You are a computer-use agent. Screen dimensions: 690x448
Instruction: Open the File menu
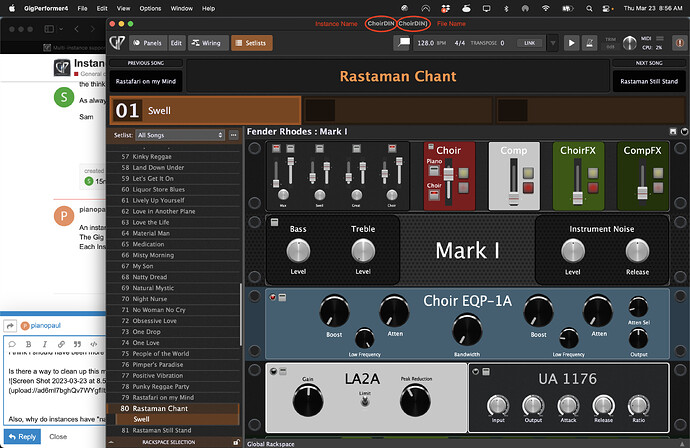click(82, 8)
